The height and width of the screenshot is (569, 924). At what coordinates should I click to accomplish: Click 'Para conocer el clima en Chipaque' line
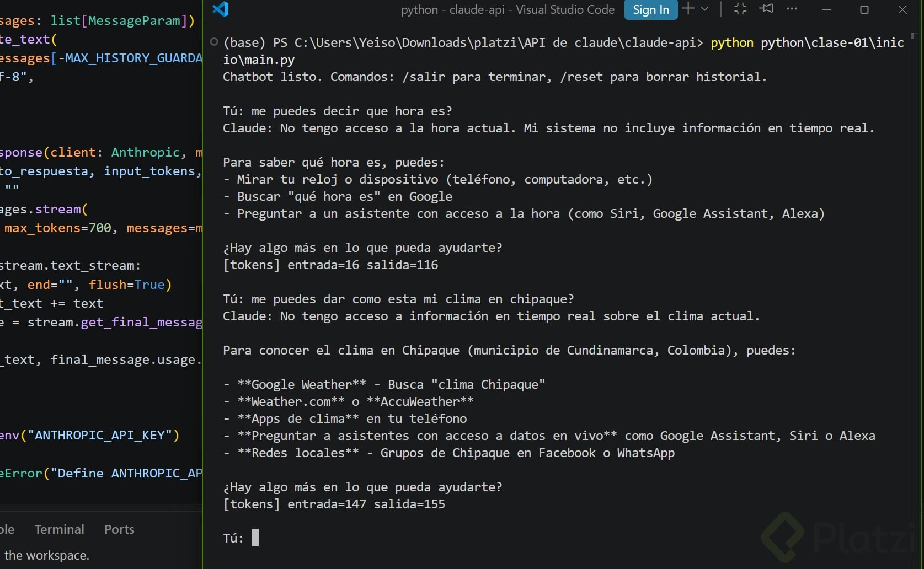pyautogui.click(x=509, y=351)
